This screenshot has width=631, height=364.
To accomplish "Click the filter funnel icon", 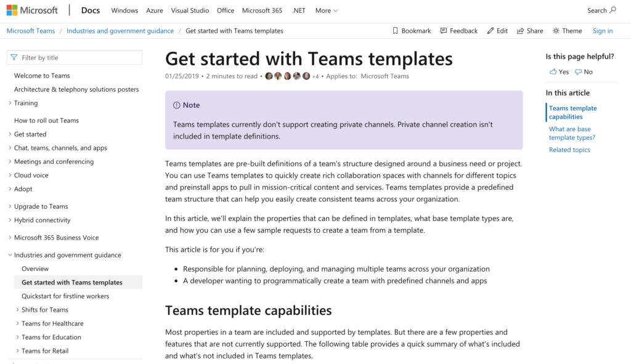I will tap(14, 57).
